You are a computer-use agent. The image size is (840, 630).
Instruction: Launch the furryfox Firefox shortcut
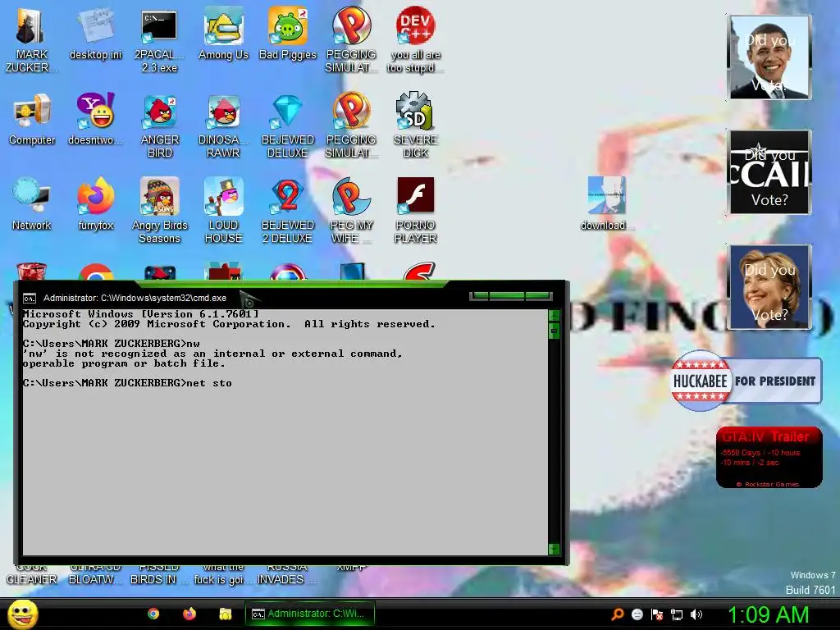95,204
